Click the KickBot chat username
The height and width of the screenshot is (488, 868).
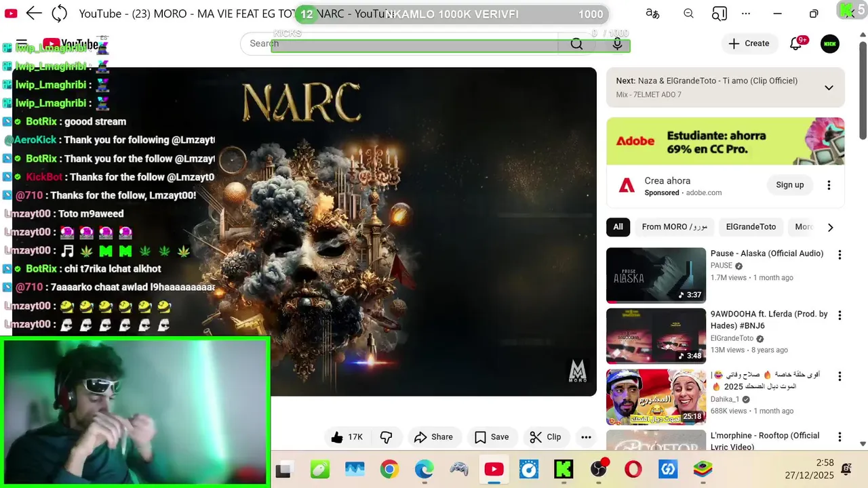[x=44, y=177]
